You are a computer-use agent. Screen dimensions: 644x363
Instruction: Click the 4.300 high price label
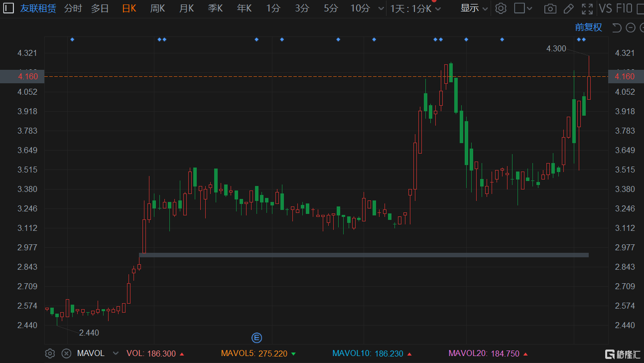point(556,48)
